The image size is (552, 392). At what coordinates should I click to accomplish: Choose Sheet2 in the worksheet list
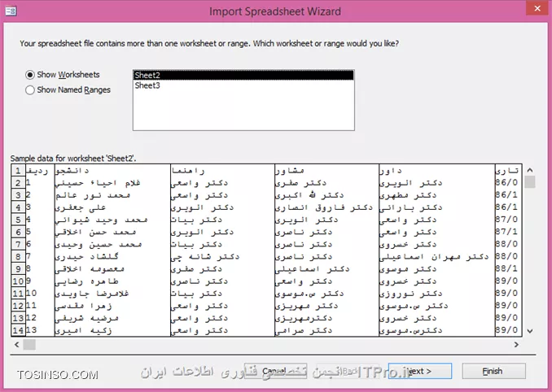[243, 76]
